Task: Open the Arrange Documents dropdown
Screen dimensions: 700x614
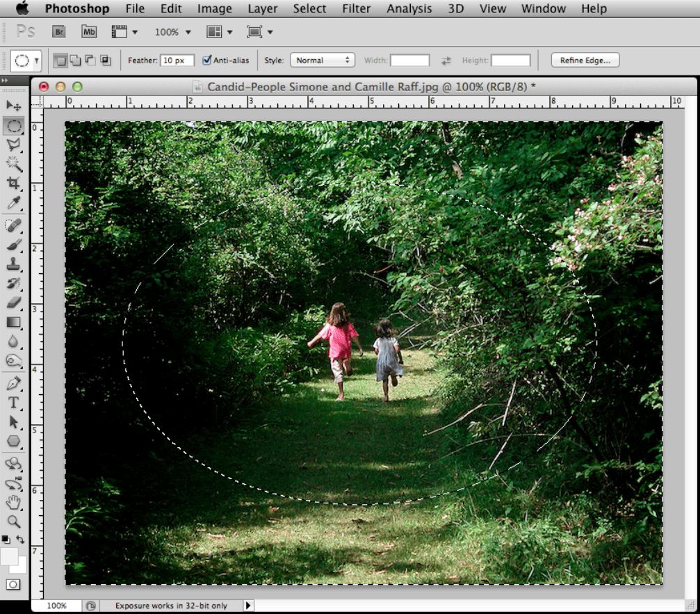Action: 220,32
